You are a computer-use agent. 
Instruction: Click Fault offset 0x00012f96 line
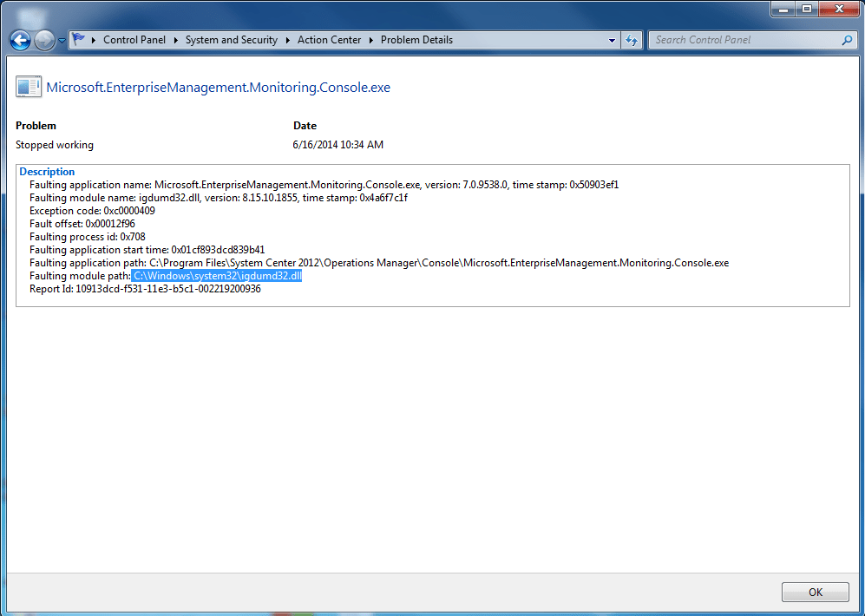[x=82, y=224]
